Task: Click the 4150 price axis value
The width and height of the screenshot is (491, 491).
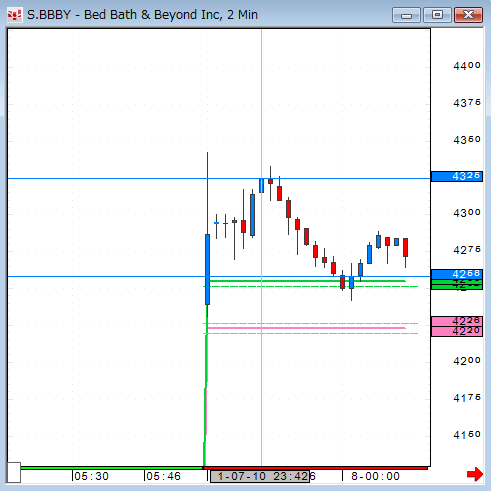Action: 467,435
